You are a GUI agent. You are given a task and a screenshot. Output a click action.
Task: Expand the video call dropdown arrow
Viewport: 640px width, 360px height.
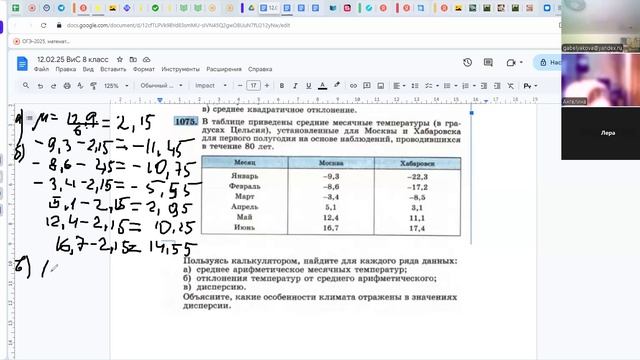pos(521,62)
